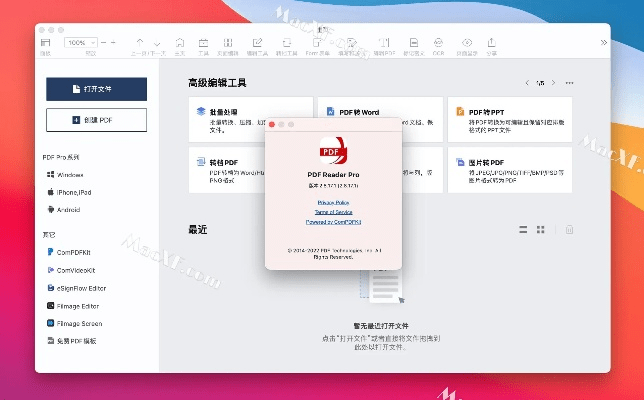Open the eSignFlow Editor sidebar item
The width and height of the screenshot is (644, 400).
76,288
